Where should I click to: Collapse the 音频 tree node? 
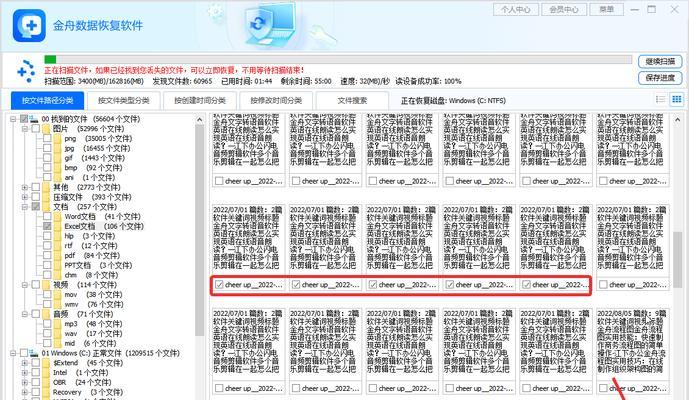[x=25, y=314]
